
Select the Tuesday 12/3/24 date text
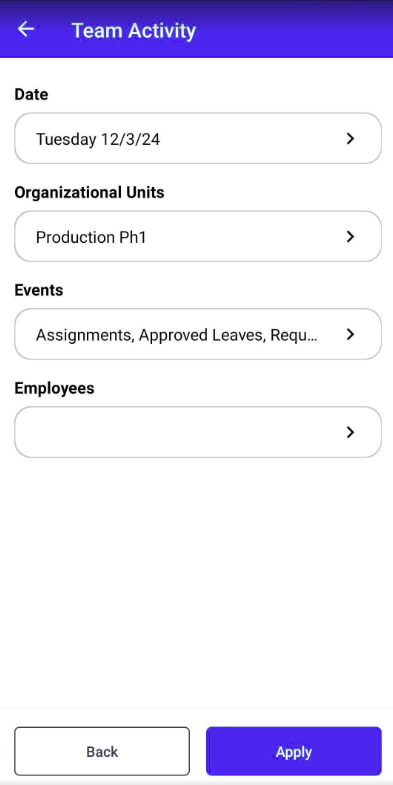tap(98, 139)
